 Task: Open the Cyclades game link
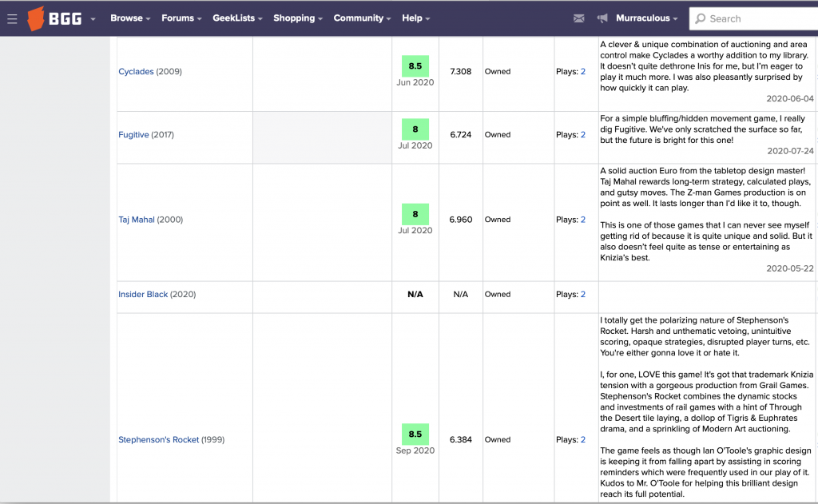(x=136, y=71)
